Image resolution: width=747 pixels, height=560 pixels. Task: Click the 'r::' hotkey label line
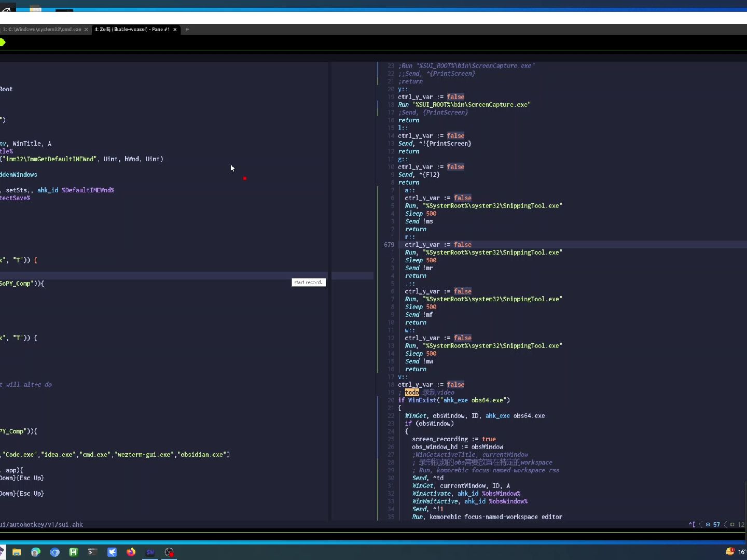(410, 237)
